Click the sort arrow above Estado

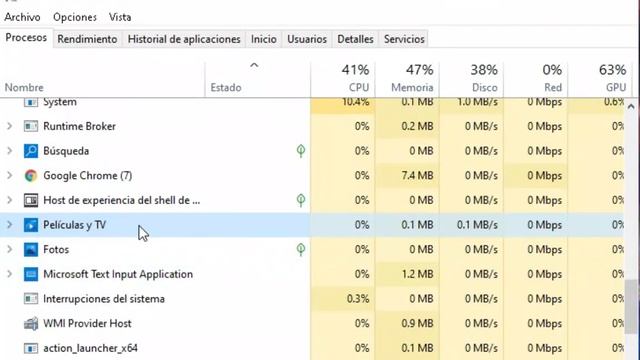tap(254, 65)
